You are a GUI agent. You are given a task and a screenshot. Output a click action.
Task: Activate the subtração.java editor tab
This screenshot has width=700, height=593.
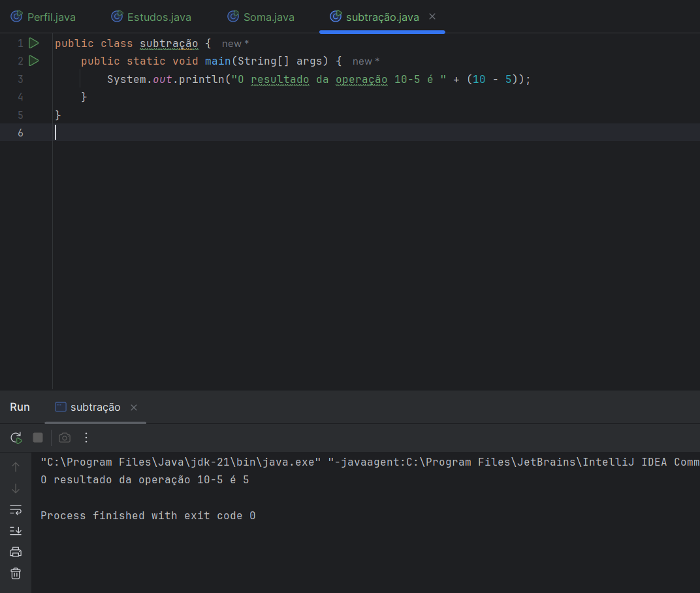[x=382, y=17]
